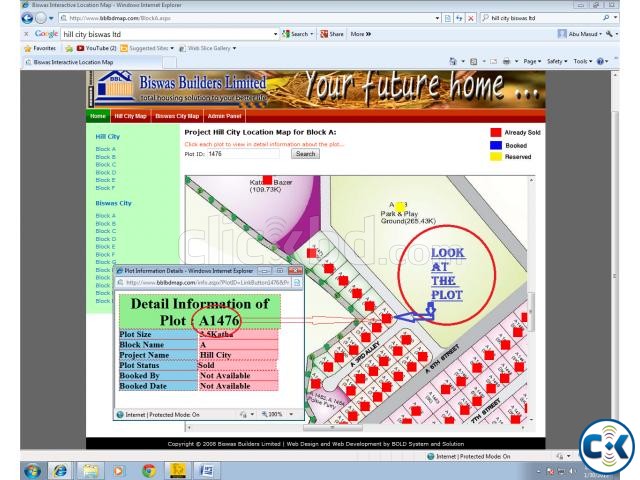Viewport: 640px width, 480px height.
Task: Click More on the Google toolbar
Action: click(x=360, y=34)
